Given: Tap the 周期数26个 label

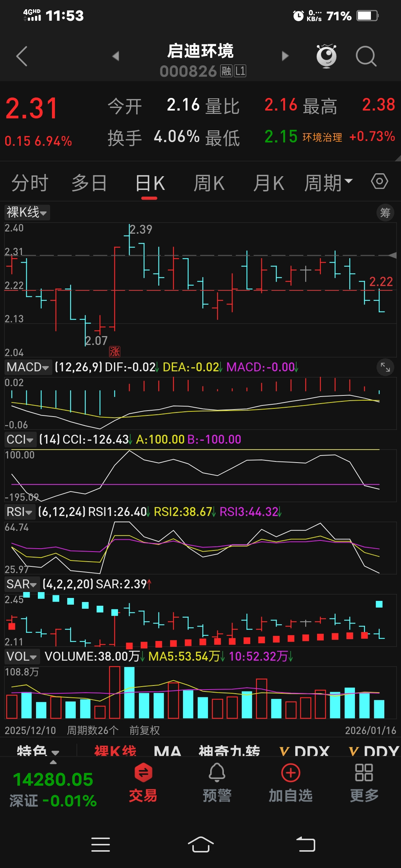Looking at the screenshot, I should point(93,730).
